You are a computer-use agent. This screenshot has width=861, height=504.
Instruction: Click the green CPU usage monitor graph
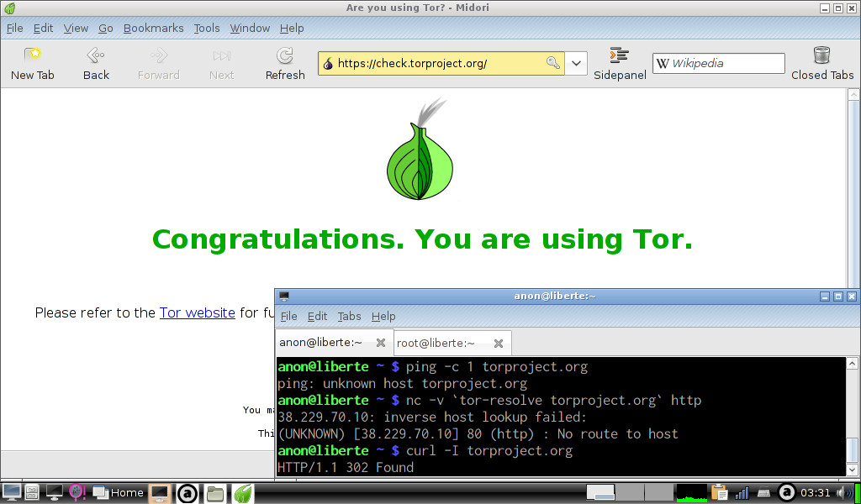691,493
